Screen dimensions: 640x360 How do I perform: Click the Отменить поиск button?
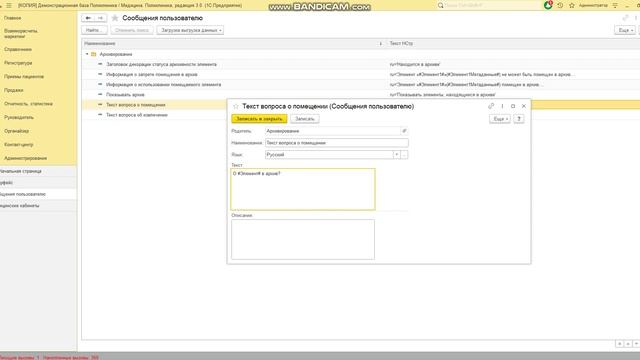pos(132,30)
